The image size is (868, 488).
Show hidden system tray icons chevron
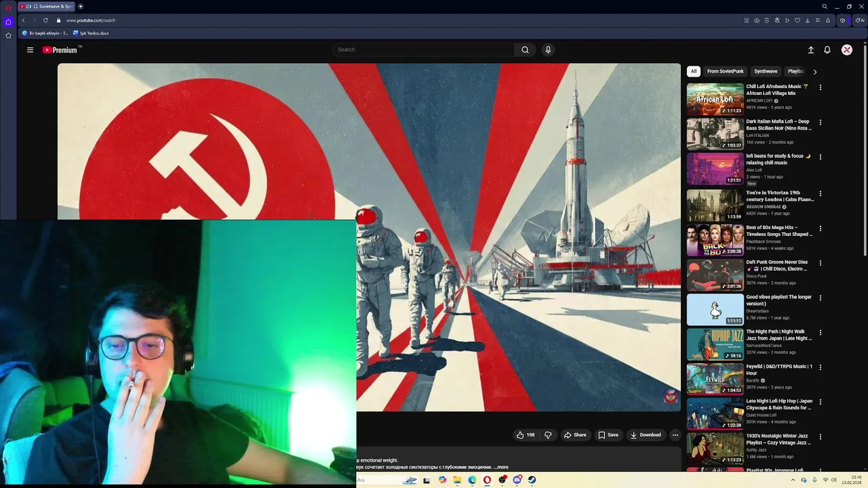click(793, 480)
